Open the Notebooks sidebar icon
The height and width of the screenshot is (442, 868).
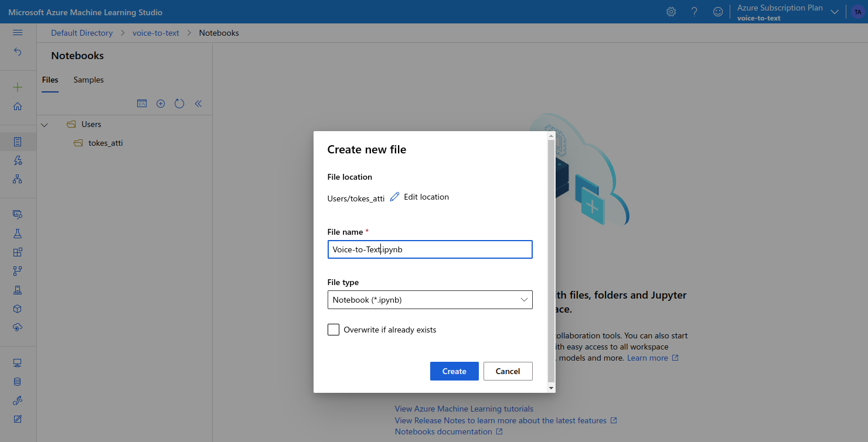[x=18, y=142]
